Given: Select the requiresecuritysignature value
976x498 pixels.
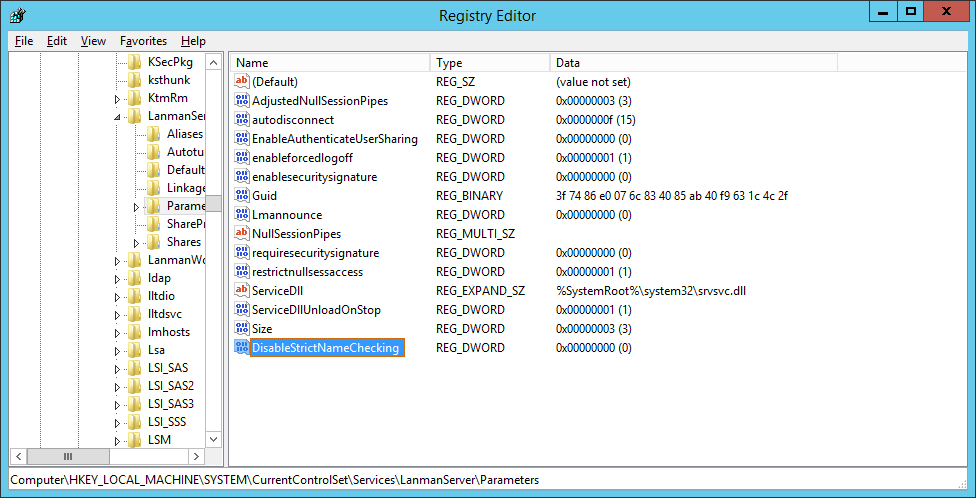Looking at the screenshot, I should click(x=315, y=252).
